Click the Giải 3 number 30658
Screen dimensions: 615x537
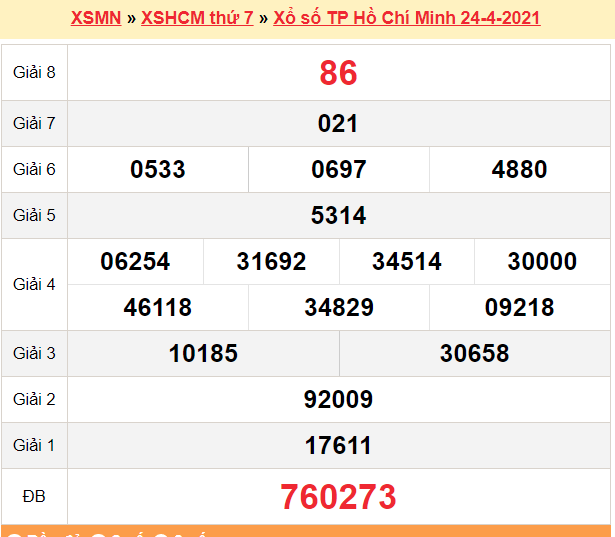coord(475,353)
